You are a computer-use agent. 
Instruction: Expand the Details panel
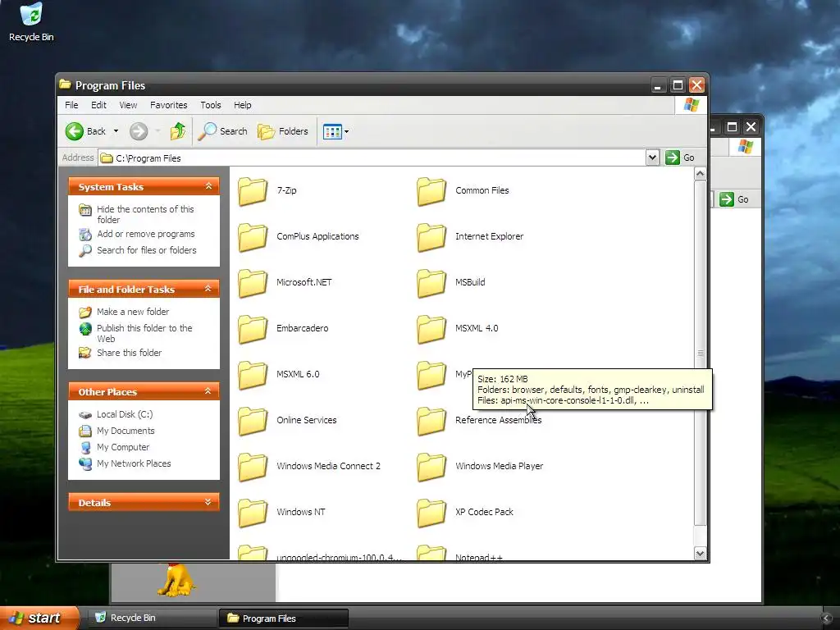click(x=208, y=503)
